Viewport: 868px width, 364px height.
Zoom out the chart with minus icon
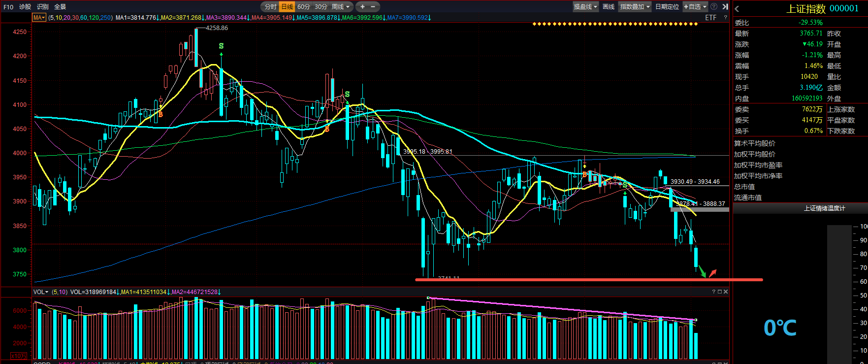click(x=373, y=7)
